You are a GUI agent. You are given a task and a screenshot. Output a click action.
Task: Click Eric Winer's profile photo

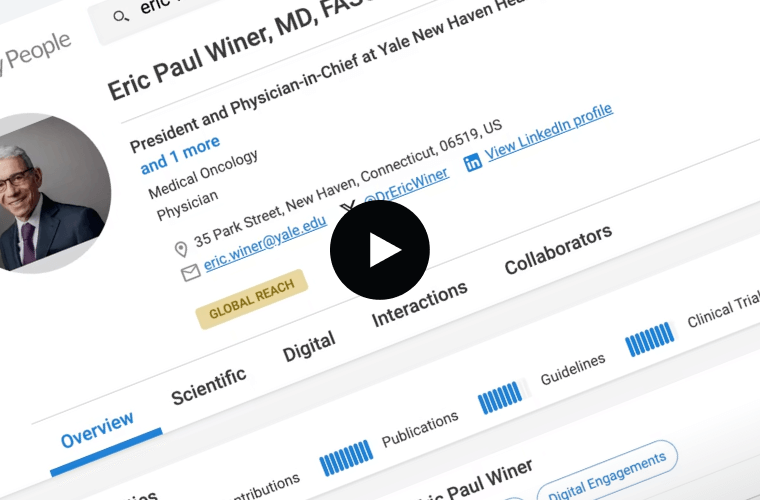[52, 193]
